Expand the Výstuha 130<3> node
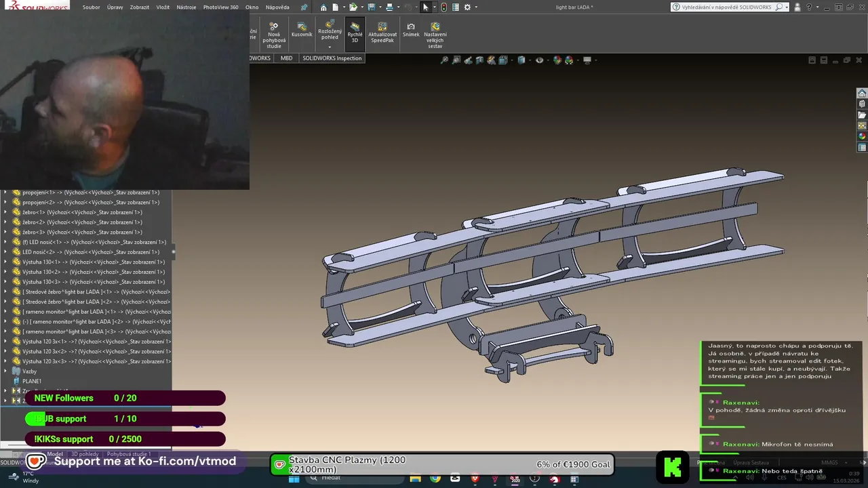Screen dimensions: 868x488 click(x=5, y=281)
